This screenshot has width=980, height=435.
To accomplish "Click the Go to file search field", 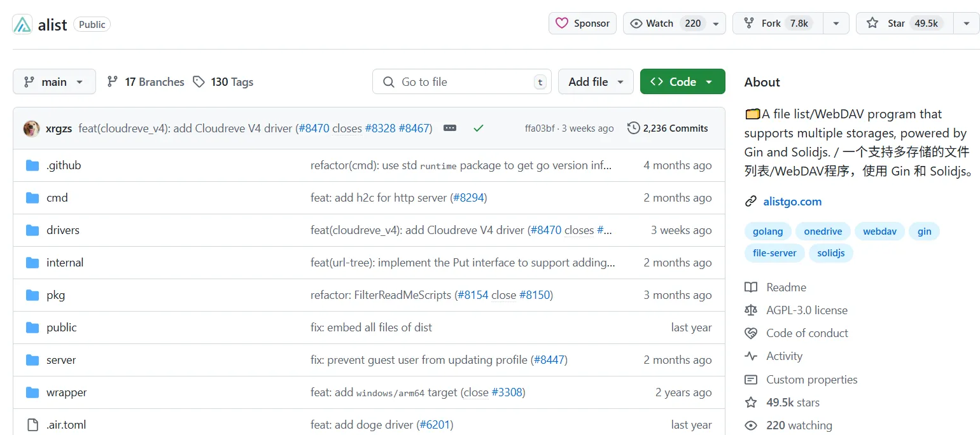I will [x=462, y=81].
